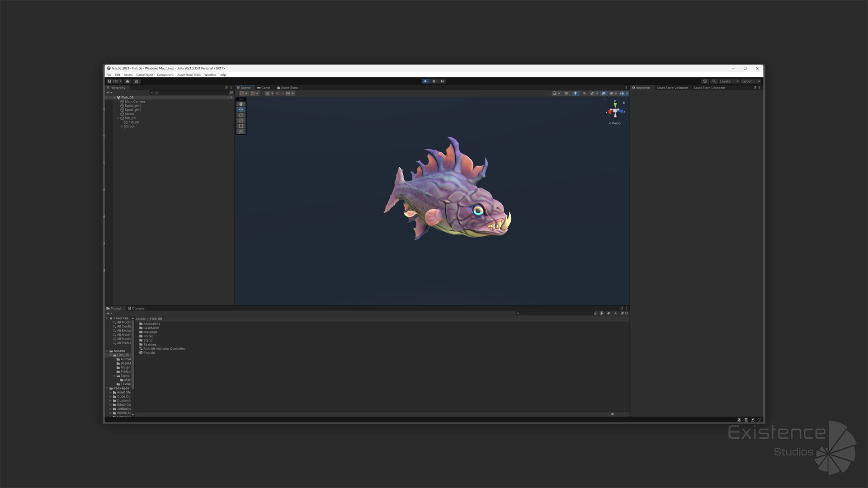Open Hierarchy create (+) dropdown
The image size is (868, 488).
[x=109, y=93]
